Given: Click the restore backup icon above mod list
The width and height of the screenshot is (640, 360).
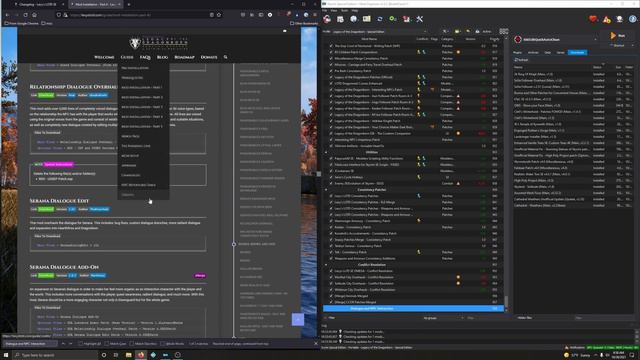Looking at the screenshot, I should (x=468, y=31).
